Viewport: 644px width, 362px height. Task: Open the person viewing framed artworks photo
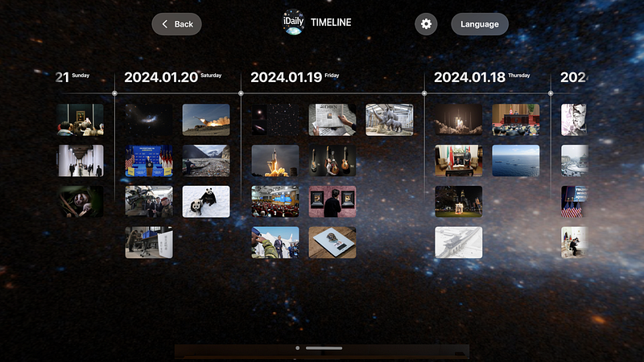332,202
